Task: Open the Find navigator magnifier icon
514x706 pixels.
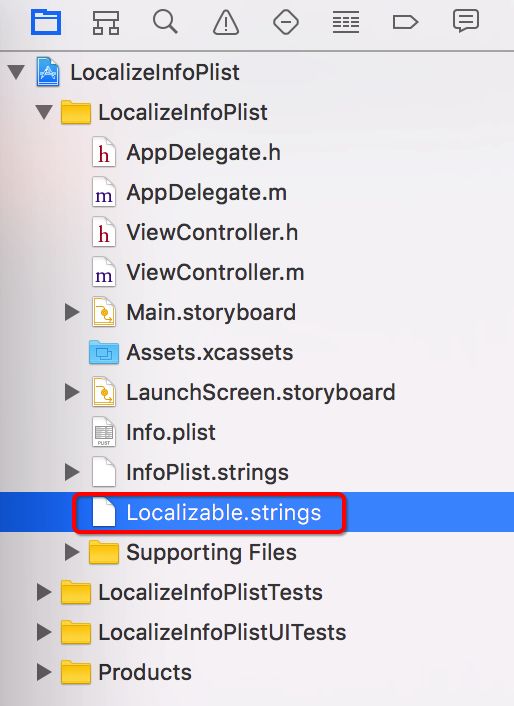Action: coord(165,22)
